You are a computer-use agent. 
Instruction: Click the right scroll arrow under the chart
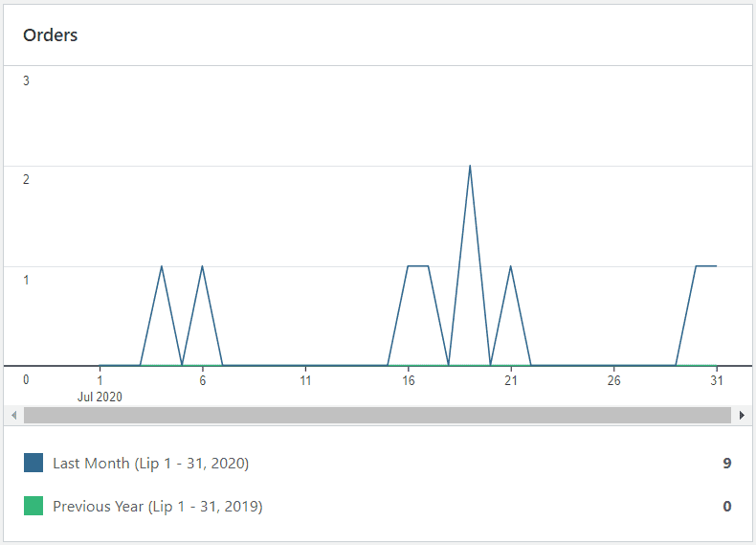742,415
